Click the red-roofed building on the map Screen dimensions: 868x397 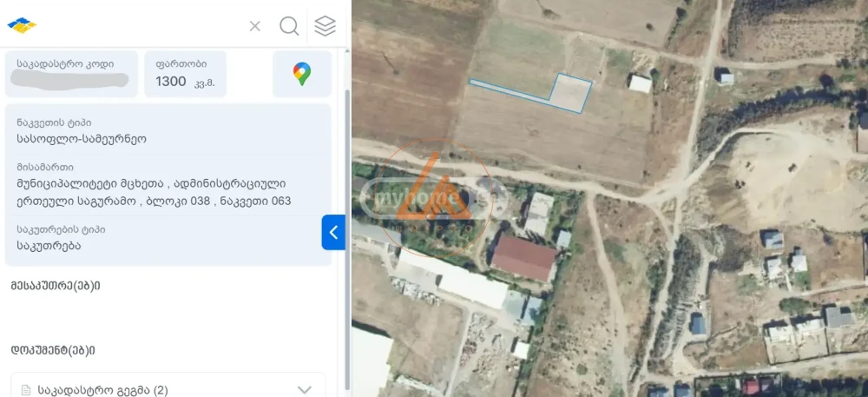click(x=524, y=258)
